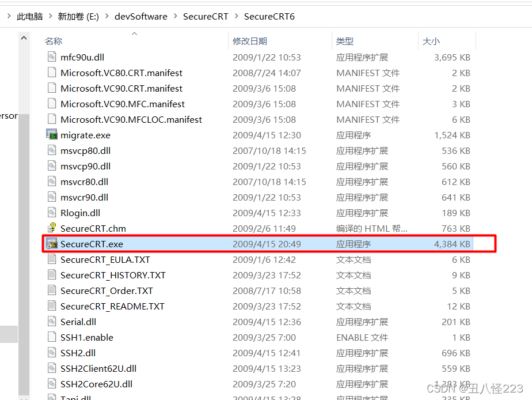Navigate to devSoftware in the breadcrumb
Image resolution: width=532 pixels, height=400 pixels.
[141, 16]
